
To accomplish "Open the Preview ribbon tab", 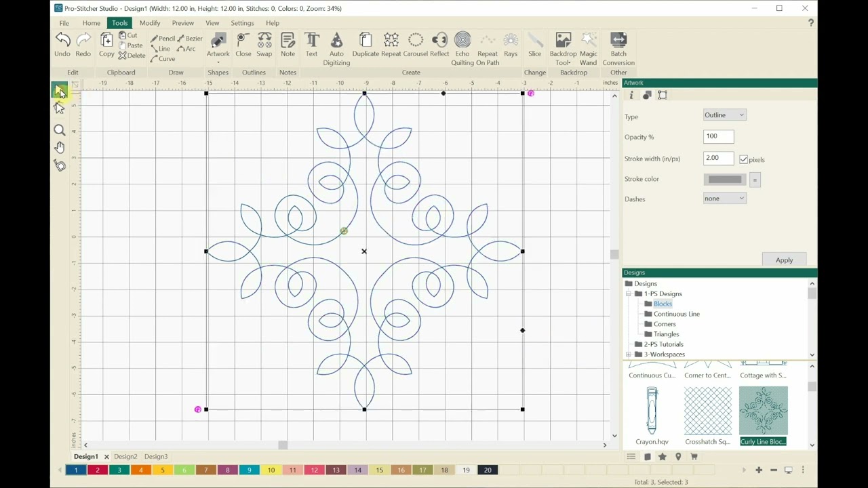I will point(182,23).
